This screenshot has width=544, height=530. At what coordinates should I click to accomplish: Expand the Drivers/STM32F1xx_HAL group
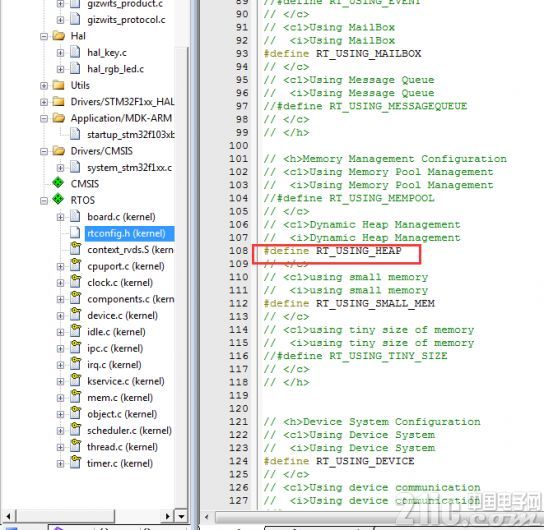(x=44, y=102)
